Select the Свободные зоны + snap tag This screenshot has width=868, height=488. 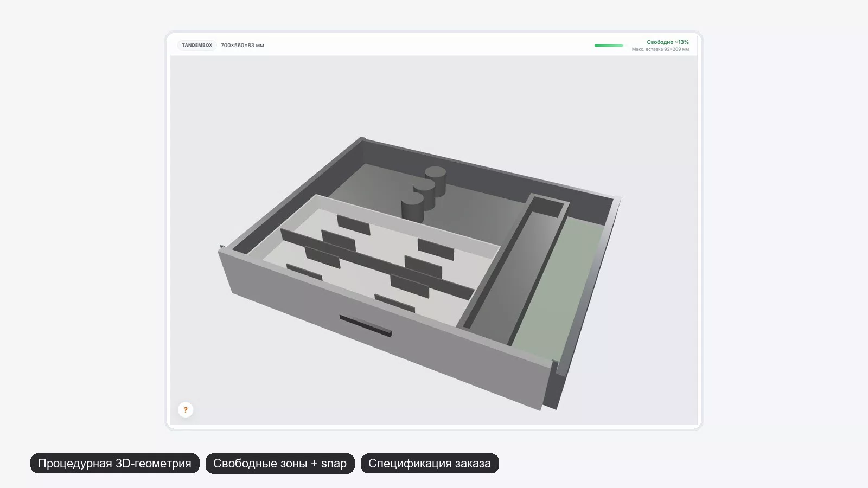[x=280, y=464]
